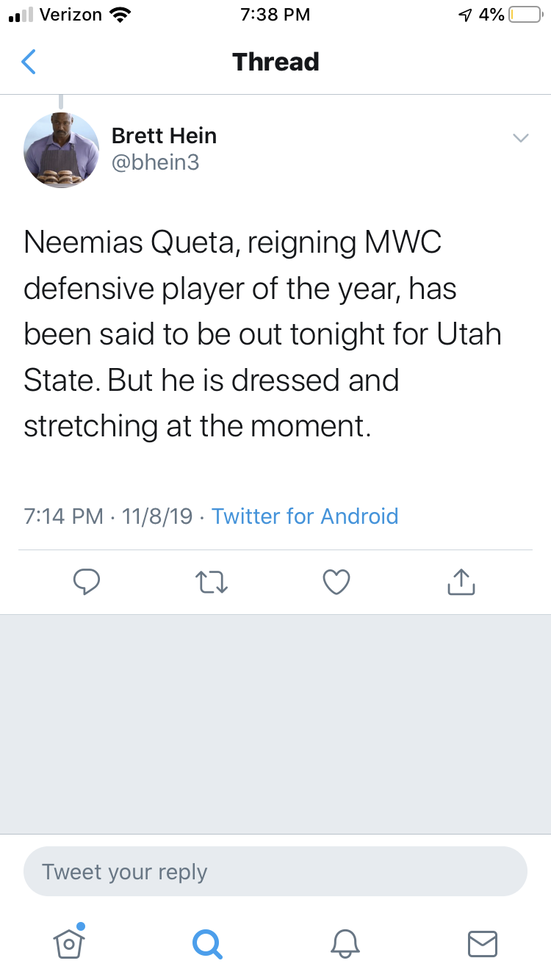Screen dimensions: 551x980
Task: Open the Messages envelope tab
Action: click(x=483, y=943)
